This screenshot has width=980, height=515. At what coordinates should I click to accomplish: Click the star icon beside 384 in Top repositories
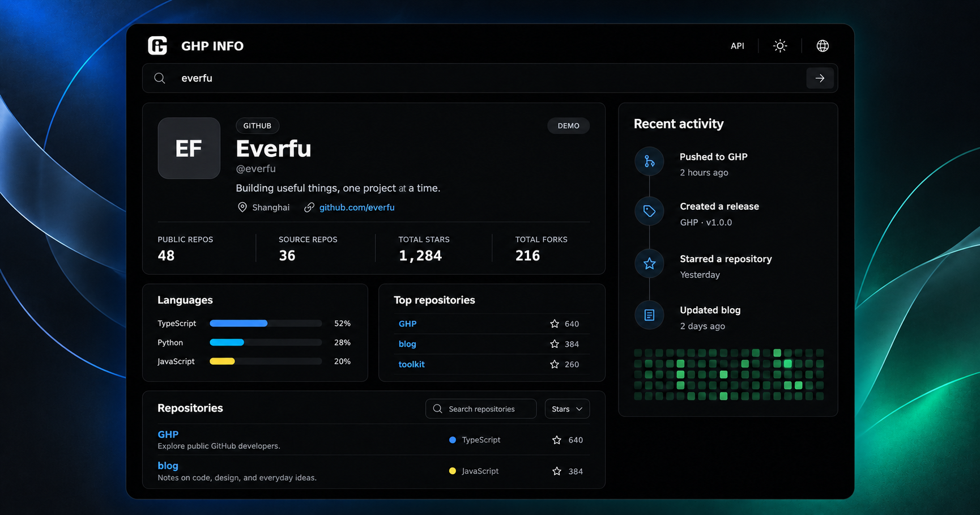point(555,344)
